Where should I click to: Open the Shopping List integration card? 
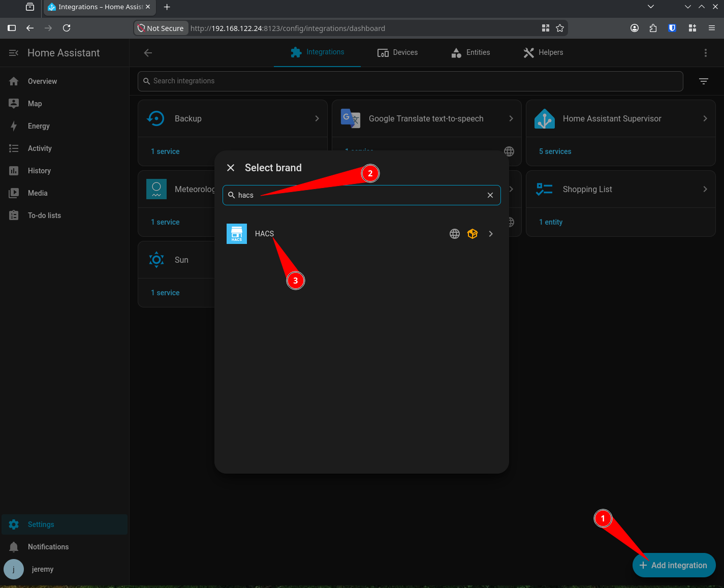pyautogui.click(x=621, y=189)
